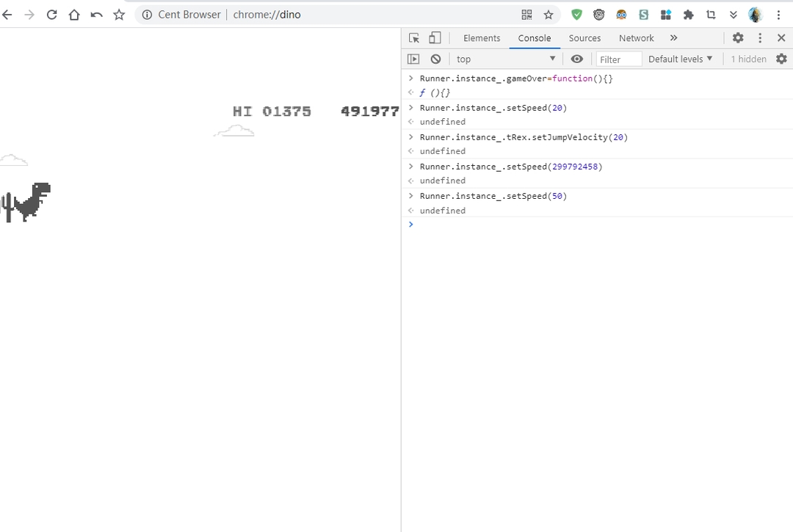Create a live expression with eye icon

577,59
